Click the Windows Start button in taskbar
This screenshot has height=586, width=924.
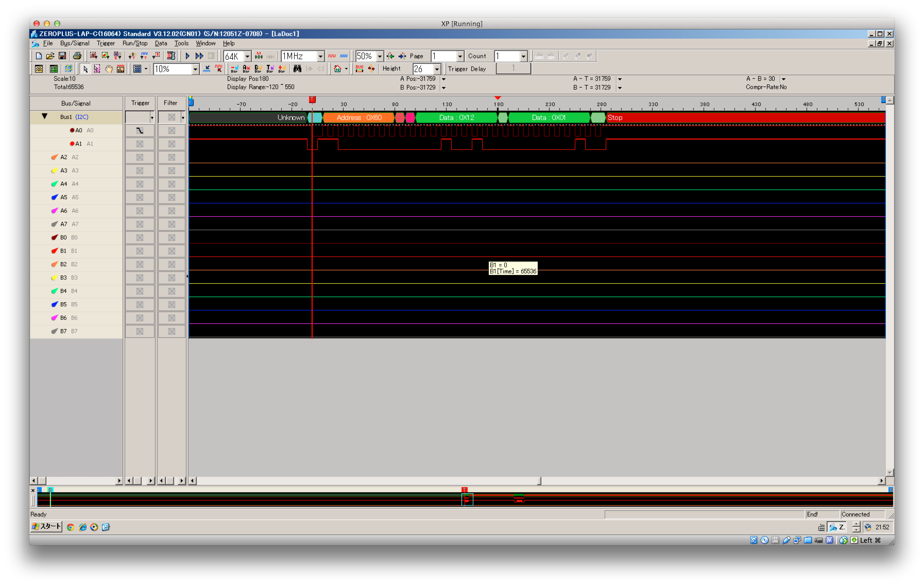(46, 527)
